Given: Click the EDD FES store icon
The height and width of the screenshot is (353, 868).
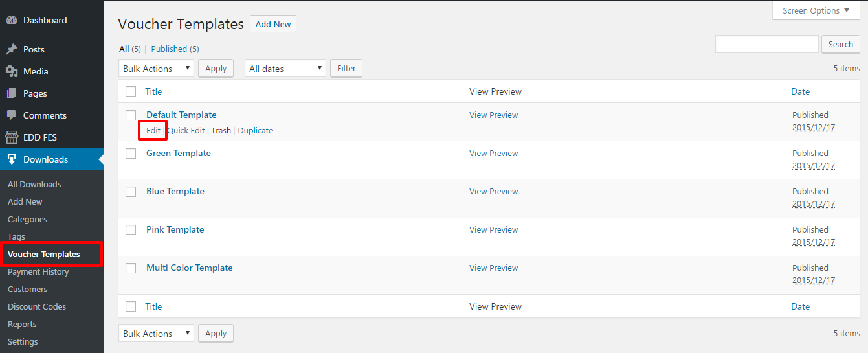Looking at the screenshot, I should pyautogui.click(x=12, y=137).
